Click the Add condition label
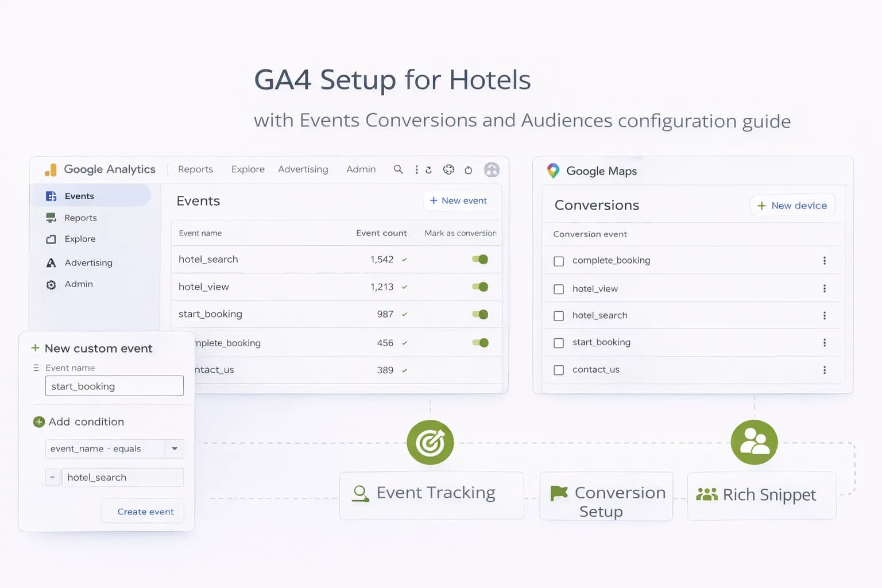This screenshot has height=588, width=882. [86, 422]
